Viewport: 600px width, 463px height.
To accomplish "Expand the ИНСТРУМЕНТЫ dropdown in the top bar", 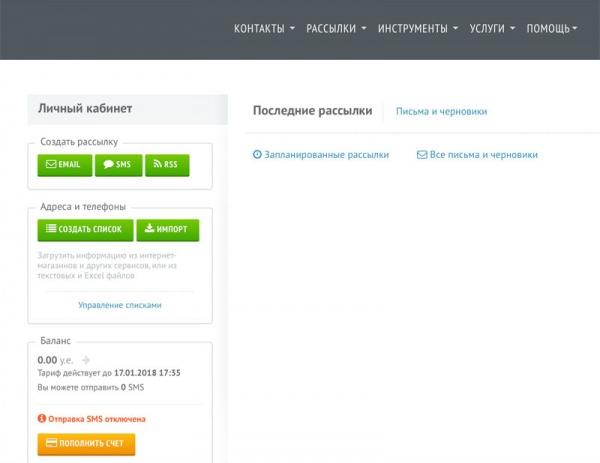I will tap(418, 29).
